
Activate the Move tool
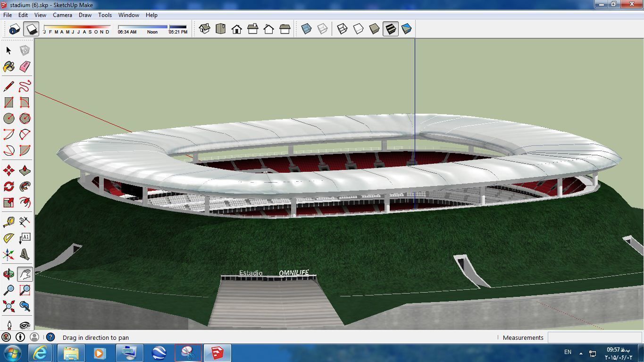coord(8,170)
